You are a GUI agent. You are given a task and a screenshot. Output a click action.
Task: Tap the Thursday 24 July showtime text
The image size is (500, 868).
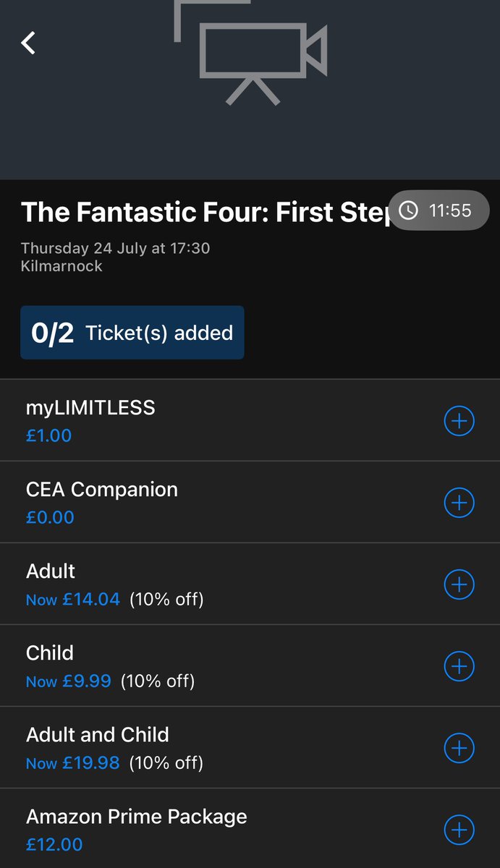pyautogui.click(x=116, y=248)
